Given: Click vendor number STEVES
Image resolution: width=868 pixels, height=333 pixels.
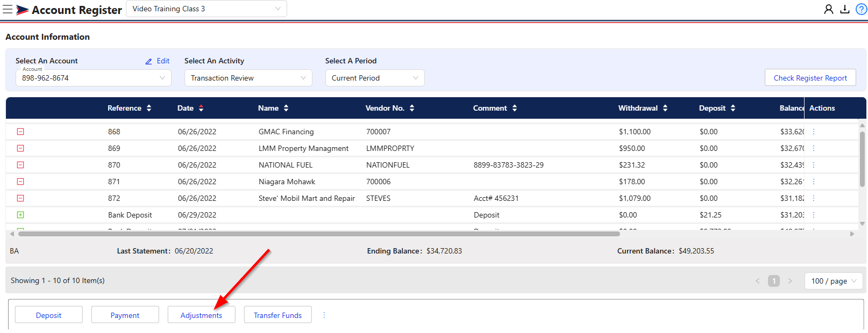Looking at the screenshot, I should [379, 198].
